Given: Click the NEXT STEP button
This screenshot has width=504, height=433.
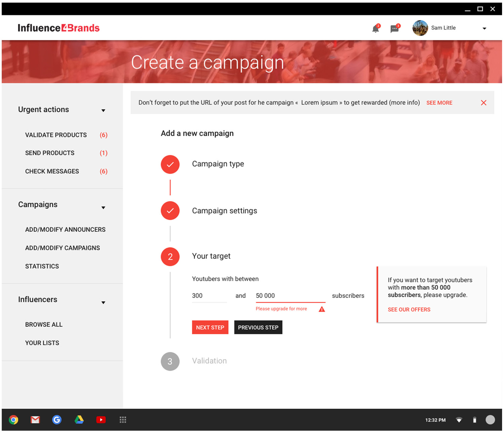Looking at the screenshot, I should tap(210, 328).
